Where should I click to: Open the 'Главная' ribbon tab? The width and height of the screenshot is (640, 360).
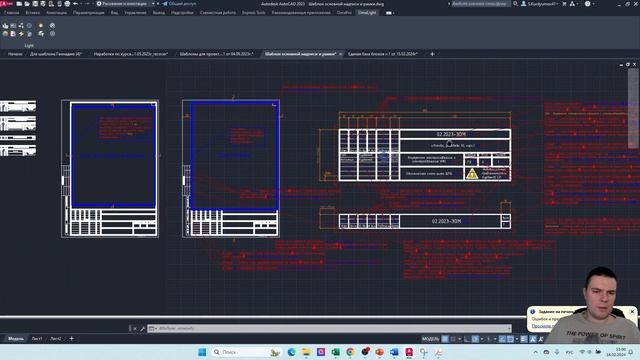pyautogui.click(x=11, y=13)
